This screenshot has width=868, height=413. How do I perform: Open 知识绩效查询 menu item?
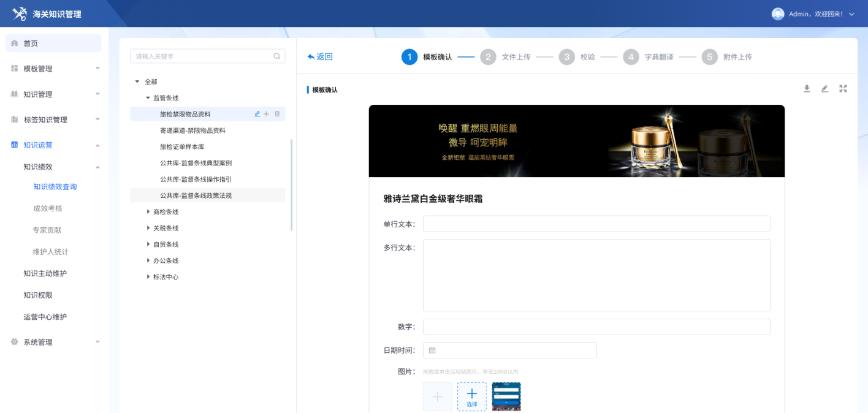click(x=55, y=187)
